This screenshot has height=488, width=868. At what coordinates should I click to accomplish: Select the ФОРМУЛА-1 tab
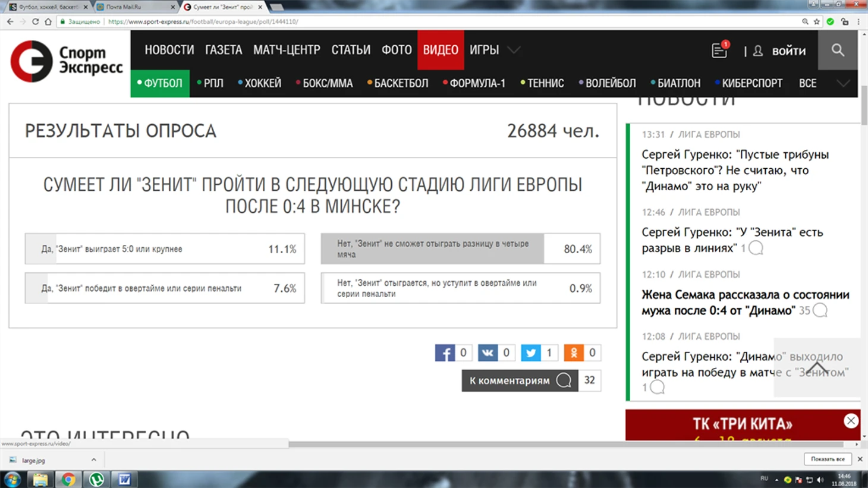pyautogui.click(x=474, y=83)
